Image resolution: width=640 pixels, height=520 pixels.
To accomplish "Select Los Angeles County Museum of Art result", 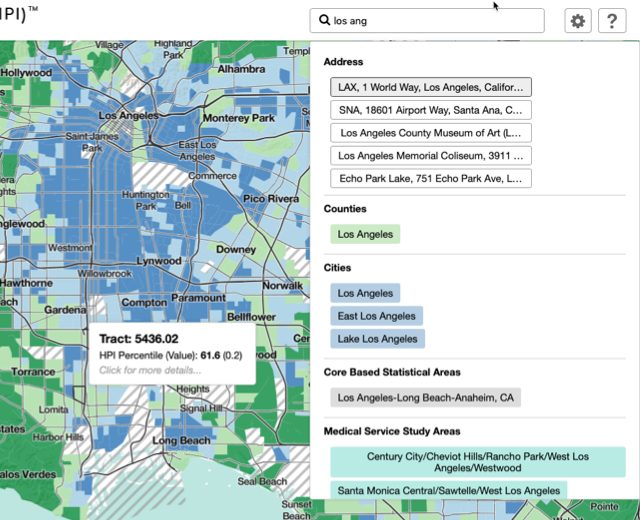I will click(431, 133).
